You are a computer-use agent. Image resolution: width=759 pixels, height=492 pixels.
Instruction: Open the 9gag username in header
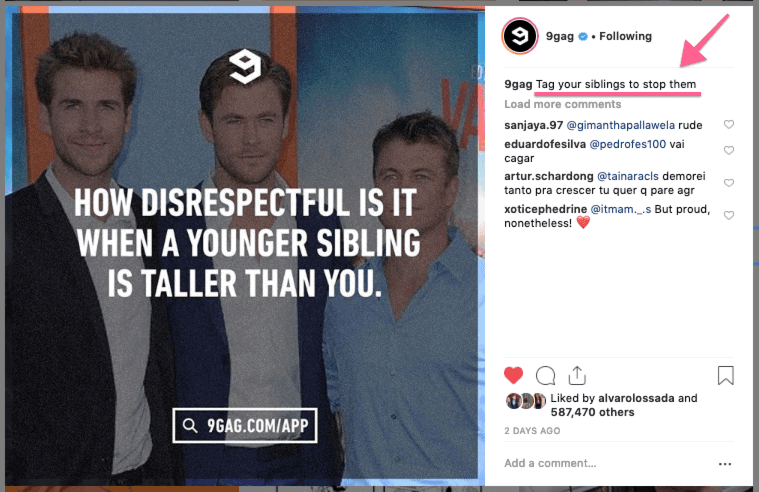[x=560, y=36]
